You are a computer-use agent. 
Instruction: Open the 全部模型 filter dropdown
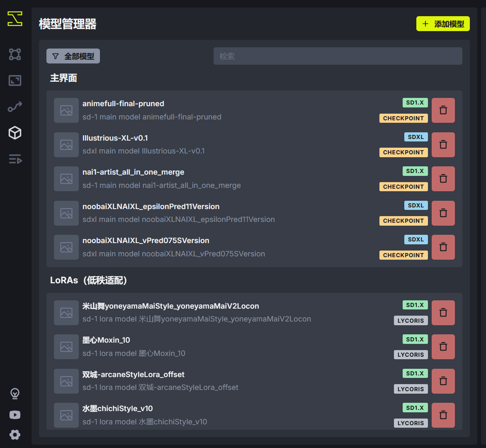pyautogui.click(x=73, y=56)
